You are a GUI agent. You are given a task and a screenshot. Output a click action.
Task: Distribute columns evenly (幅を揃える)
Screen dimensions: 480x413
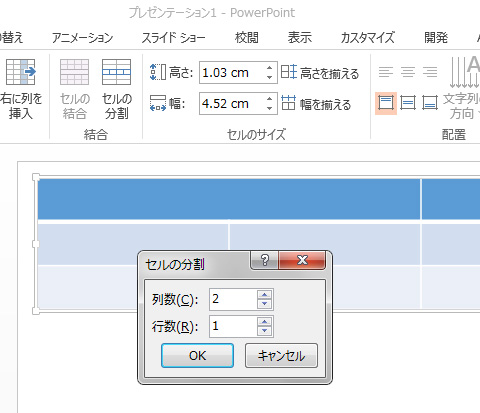point(316,104)
